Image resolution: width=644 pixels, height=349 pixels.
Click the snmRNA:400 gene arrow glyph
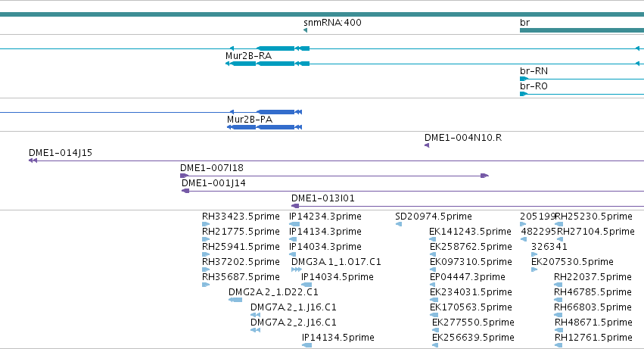point(305,30)
